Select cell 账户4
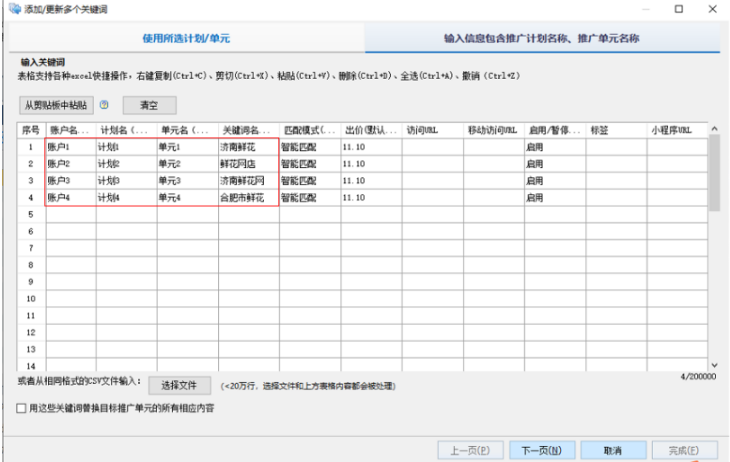Viewport: 730px width, 462px height. tap(71, 197)
